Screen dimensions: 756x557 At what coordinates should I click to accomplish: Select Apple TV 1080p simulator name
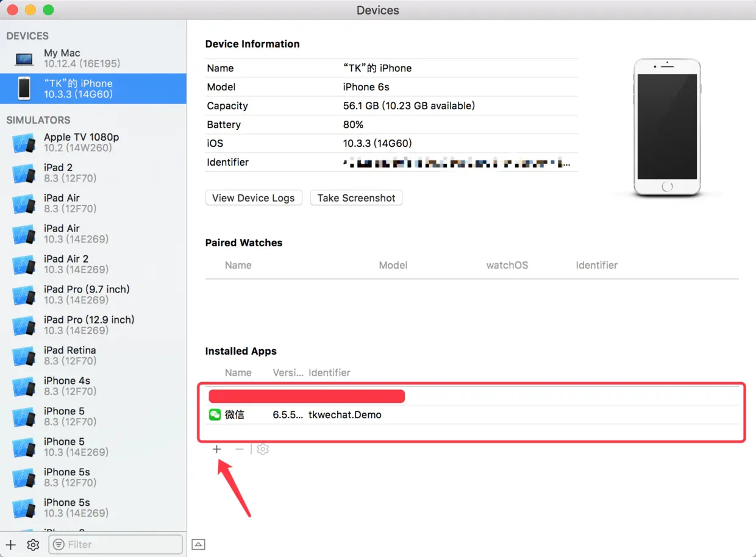(82, 137)
